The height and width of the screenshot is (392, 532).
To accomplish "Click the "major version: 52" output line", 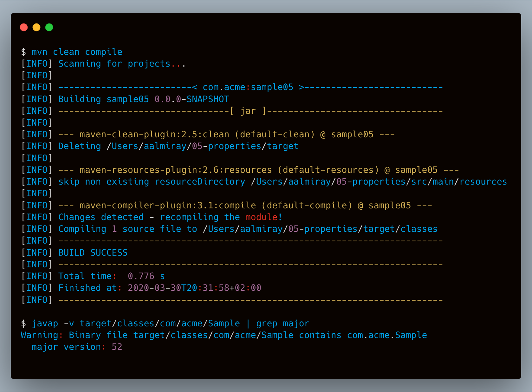I will click(x=77, y=347).
